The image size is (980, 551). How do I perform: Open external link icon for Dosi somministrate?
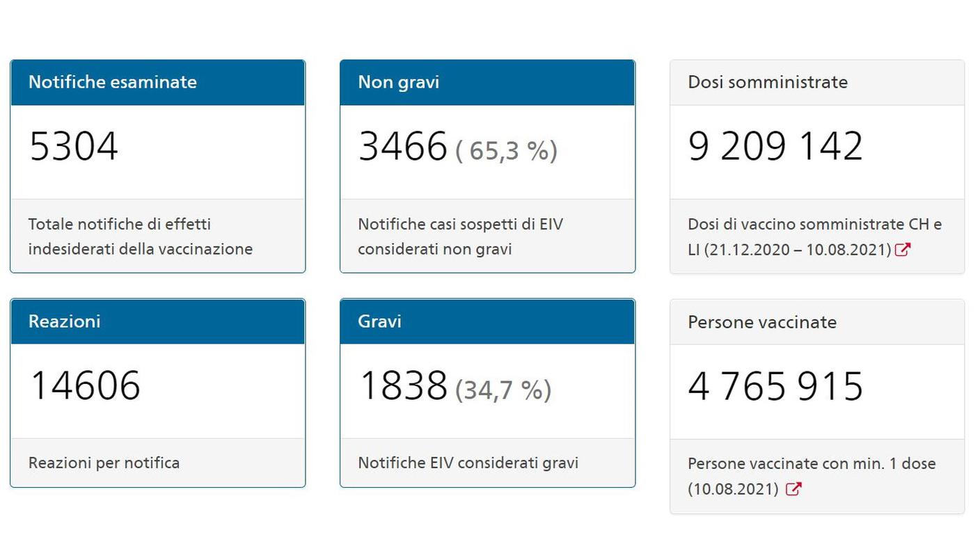click(902, 249)
